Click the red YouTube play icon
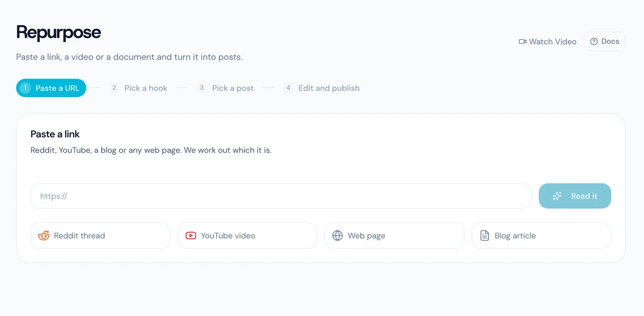Image resolution: width=644 pixels, height=316 pixels. point(191,236)
